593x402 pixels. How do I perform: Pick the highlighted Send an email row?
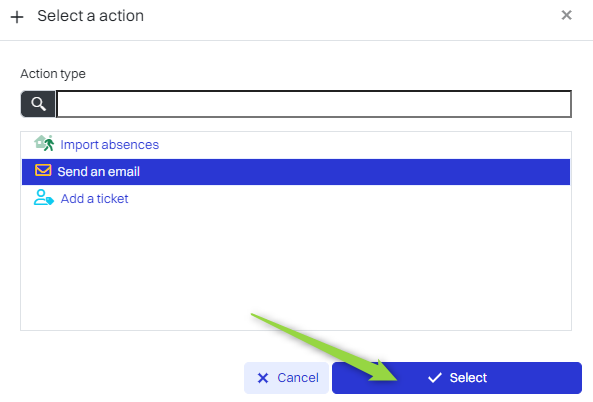click(x=296, y=172)
